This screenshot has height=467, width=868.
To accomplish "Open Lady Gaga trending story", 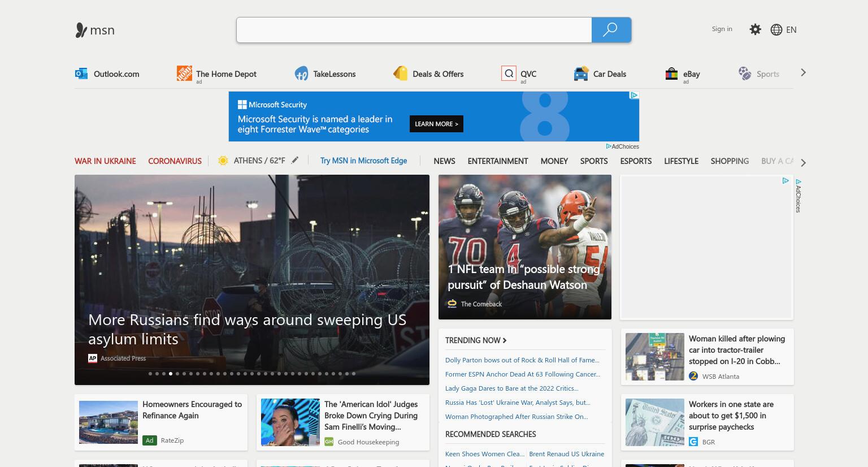I will tap(512, 388).
